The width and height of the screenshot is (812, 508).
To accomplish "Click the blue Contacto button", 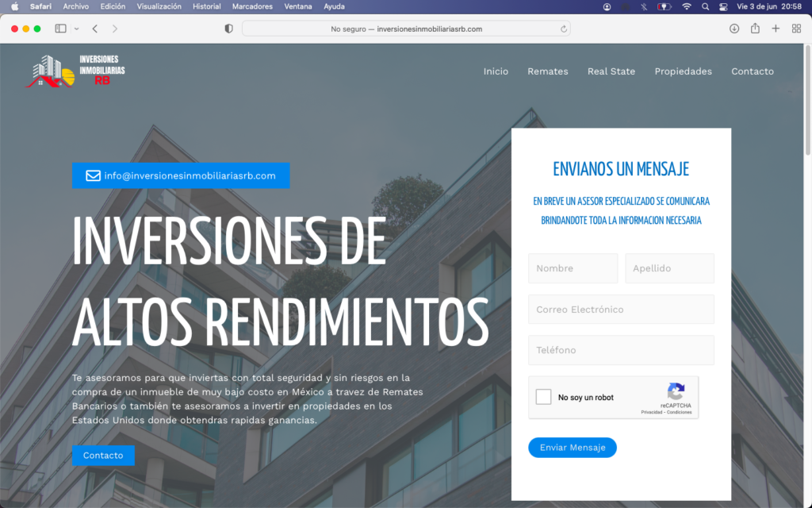I will [103, 456].
